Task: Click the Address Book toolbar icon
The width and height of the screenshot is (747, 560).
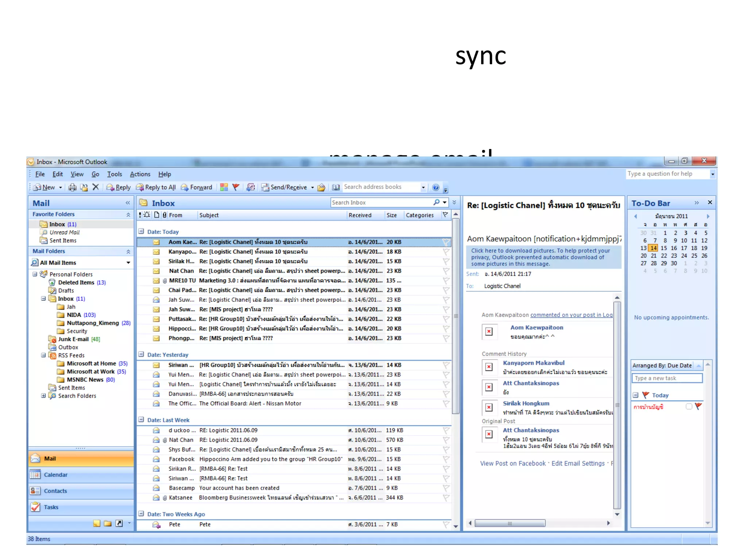Action: pos(336,187)
